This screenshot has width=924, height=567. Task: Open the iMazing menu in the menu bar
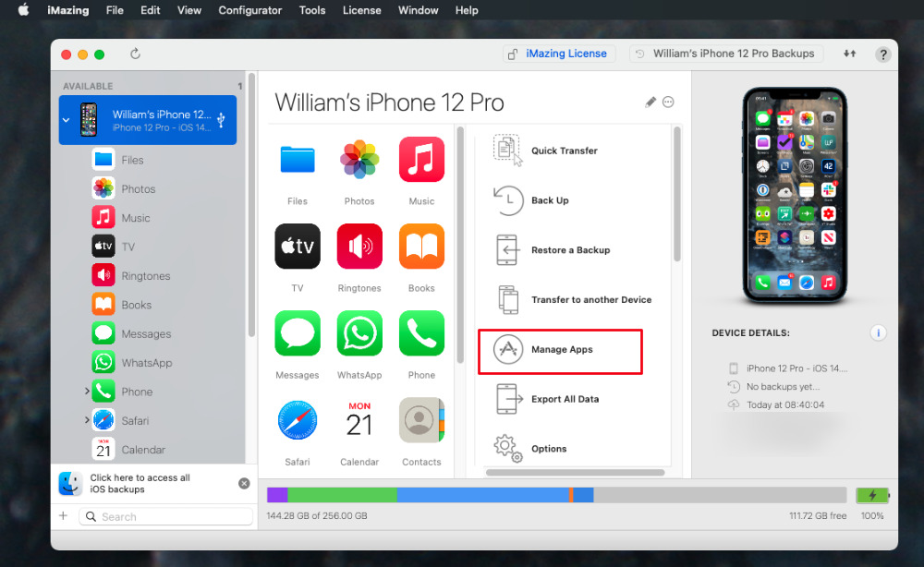pos(67,10)
